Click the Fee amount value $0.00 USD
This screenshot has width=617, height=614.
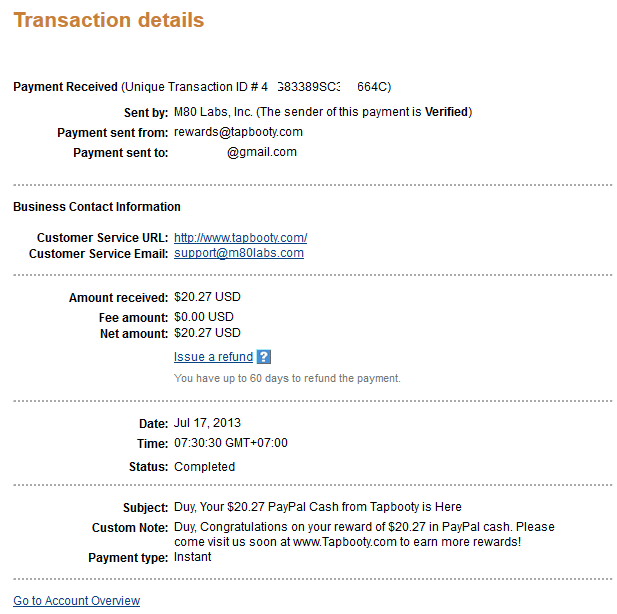(205, 316)
